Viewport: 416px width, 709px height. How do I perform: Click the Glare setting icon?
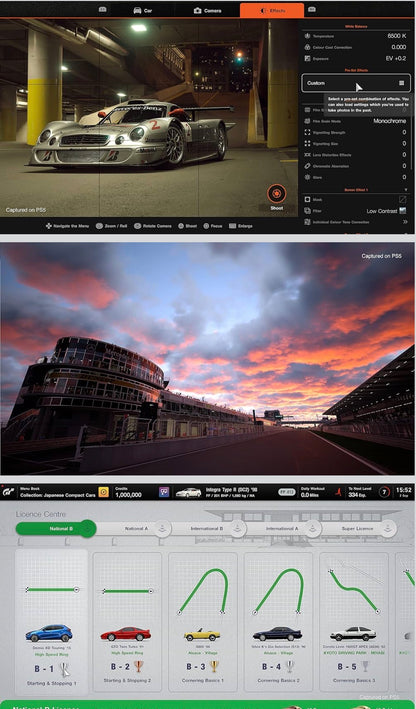[307, 177]
